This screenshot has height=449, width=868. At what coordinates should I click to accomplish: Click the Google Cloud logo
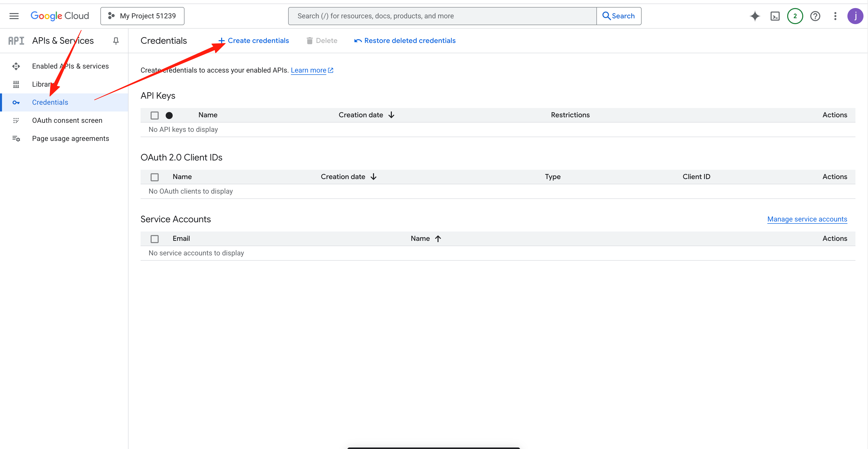60,16
